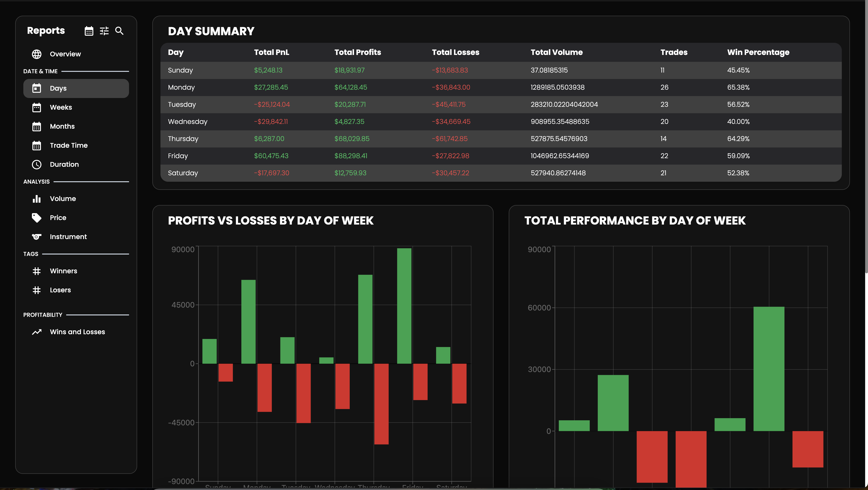Click the Price tag icon
Viewport: 868px width, 490px height.
click(36, 218)
